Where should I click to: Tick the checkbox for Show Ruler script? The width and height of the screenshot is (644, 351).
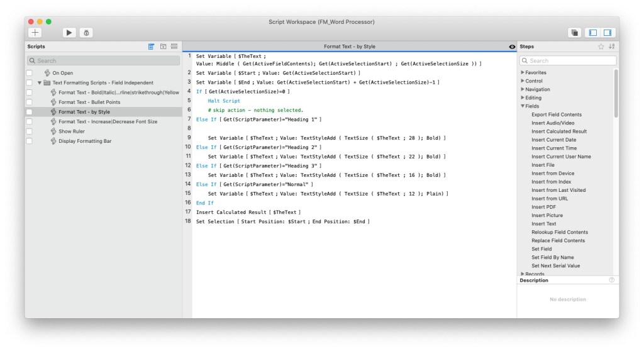[x=29, y=131]
